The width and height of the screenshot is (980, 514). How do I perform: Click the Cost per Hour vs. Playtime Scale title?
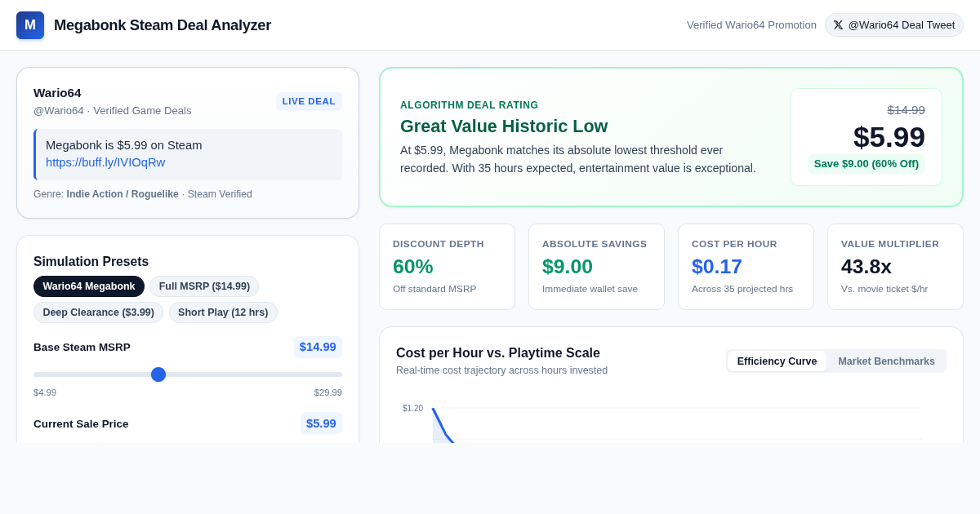[x=498, y=353]
